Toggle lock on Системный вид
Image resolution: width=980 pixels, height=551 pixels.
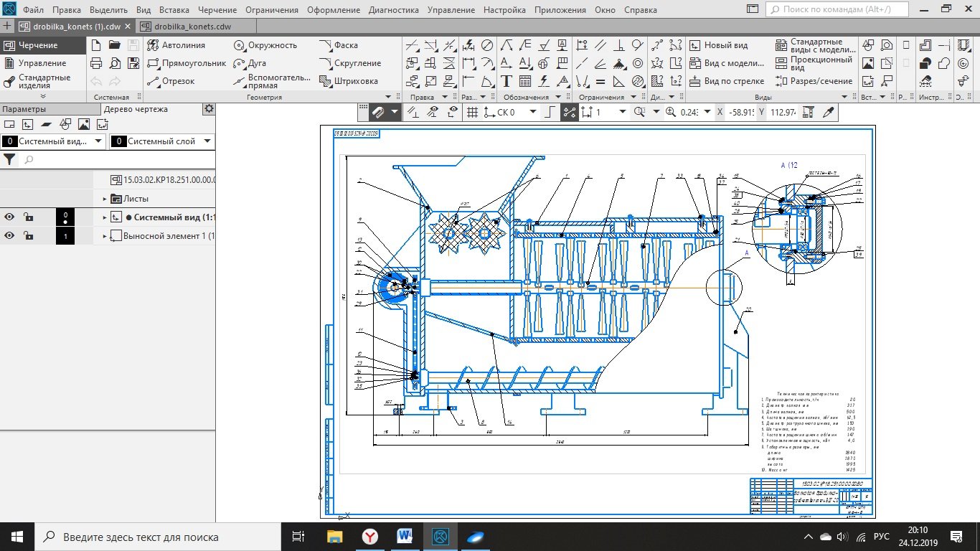pos(27,217)
